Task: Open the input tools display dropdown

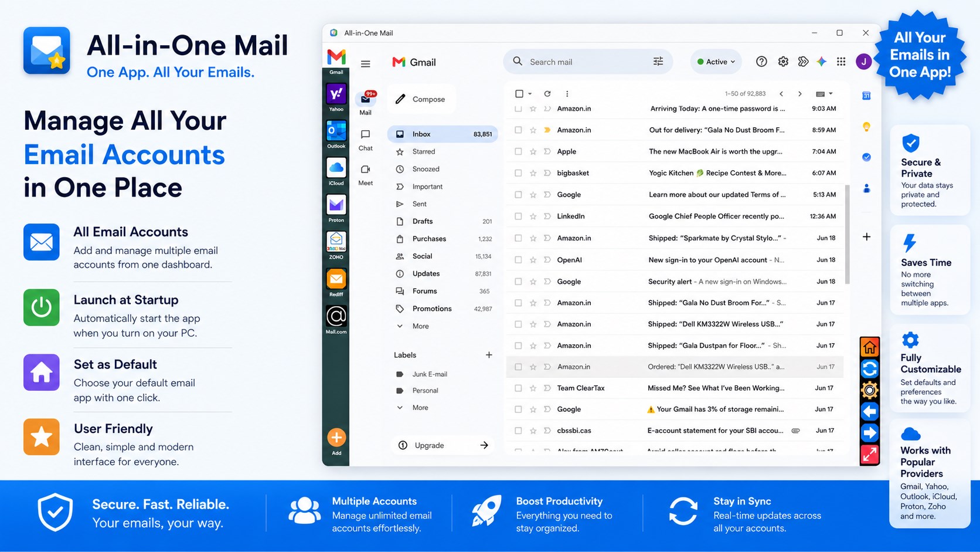Action: (825, 94)
